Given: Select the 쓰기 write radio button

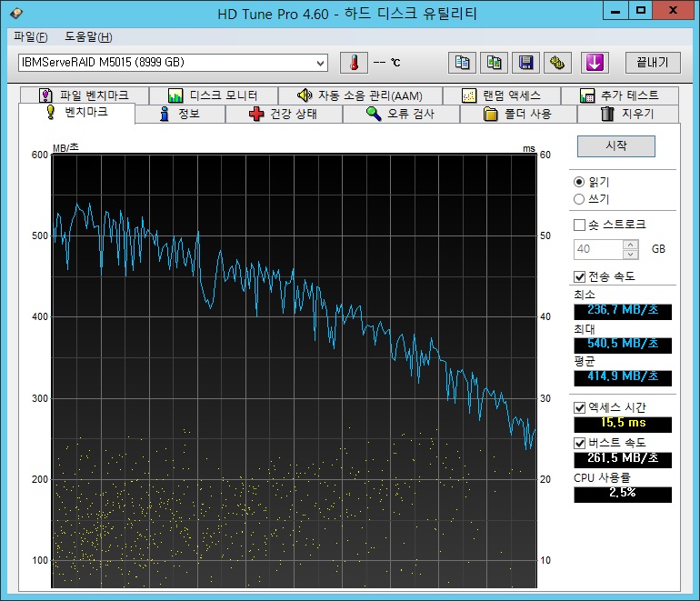Looking at the screenshot, I should coord(579,199).
